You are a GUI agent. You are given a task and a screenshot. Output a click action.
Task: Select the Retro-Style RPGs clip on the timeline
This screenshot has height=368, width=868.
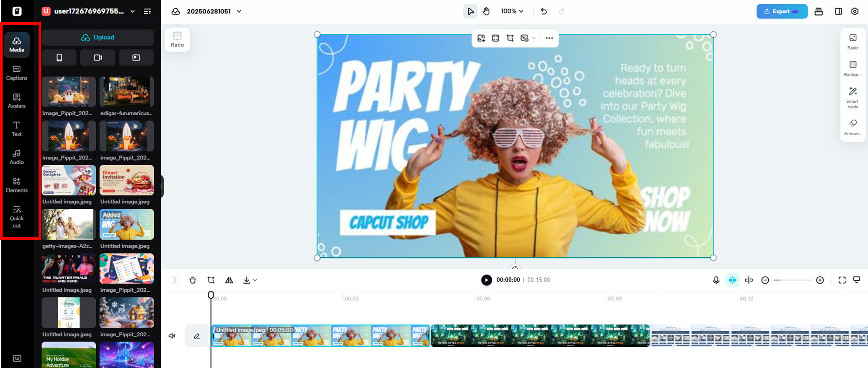(x=540, y=336)
